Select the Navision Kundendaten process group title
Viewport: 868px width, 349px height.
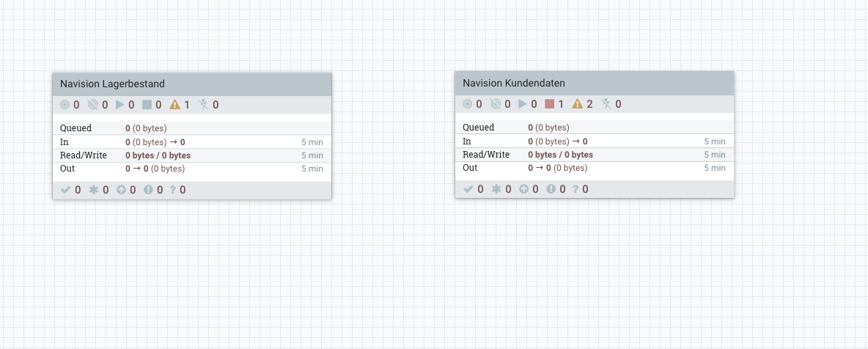click(513, 84)
